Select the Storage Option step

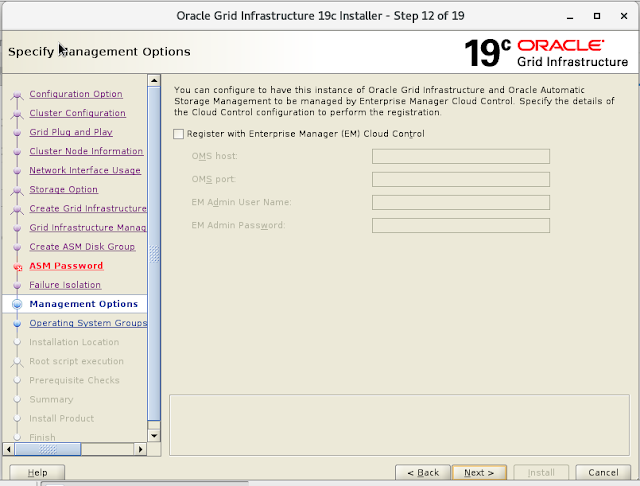point(64,190)
